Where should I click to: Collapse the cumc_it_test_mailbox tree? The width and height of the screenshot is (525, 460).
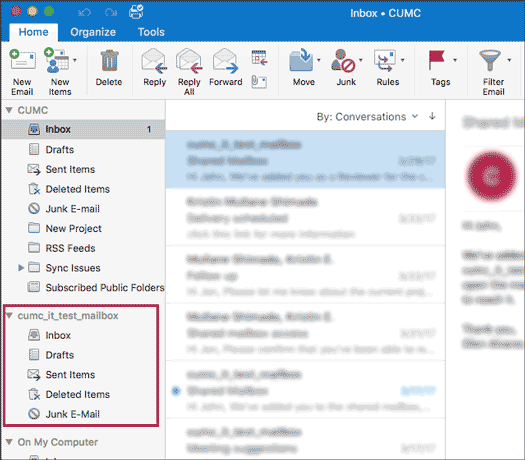coord(9,315)
